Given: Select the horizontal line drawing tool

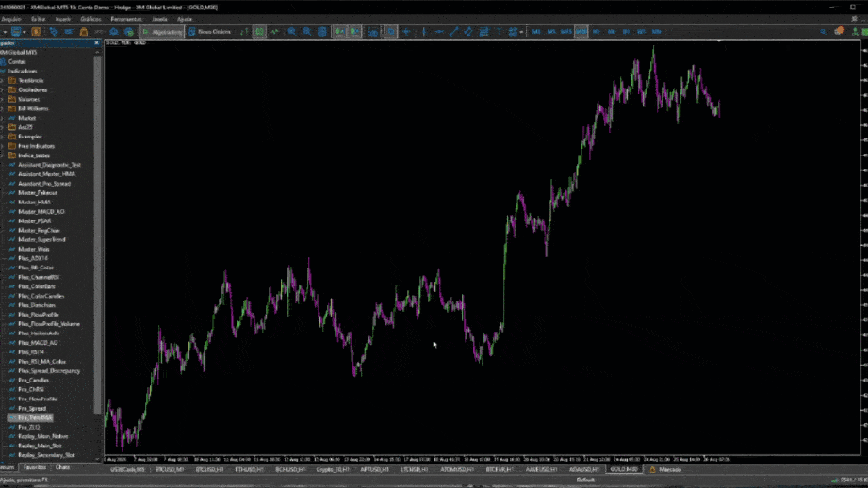Looking at the screenshot, I should pyautogui.click(x=439, y=32).
